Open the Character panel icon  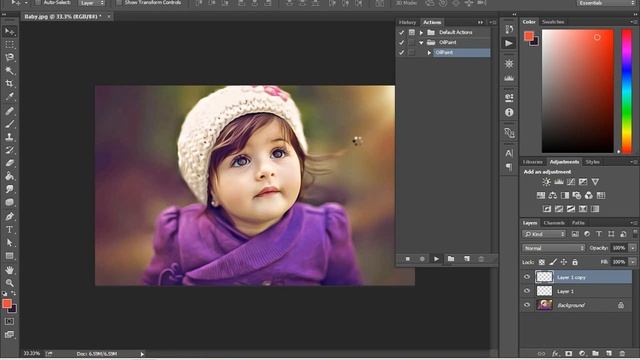tap(509, 153)
